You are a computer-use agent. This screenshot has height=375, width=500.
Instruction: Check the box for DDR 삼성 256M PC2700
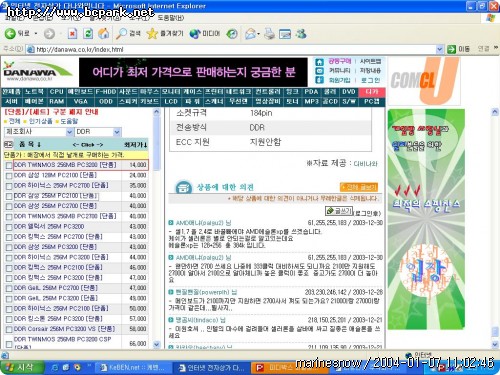pyautogui.click(x=9, y=207)
